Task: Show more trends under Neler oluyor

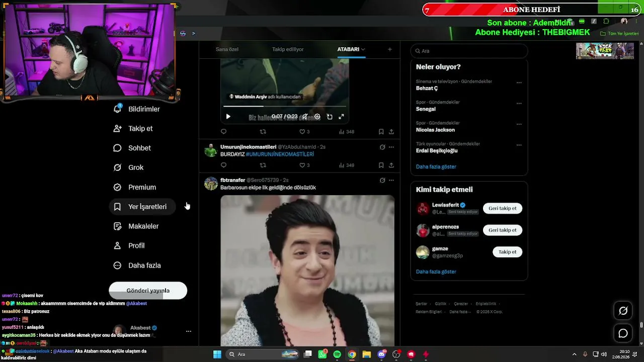Action: [436, 166]
